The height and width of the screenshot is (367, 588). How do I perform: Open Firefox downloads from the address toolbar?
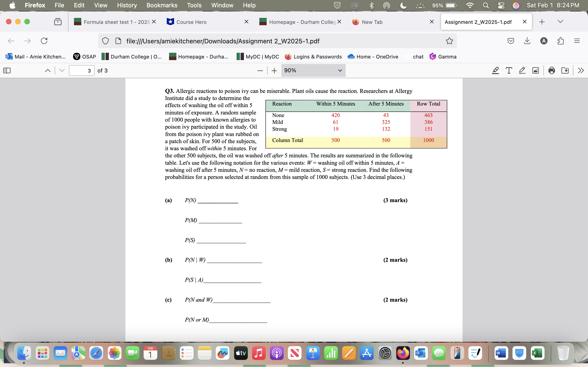[x=527, y=41]
